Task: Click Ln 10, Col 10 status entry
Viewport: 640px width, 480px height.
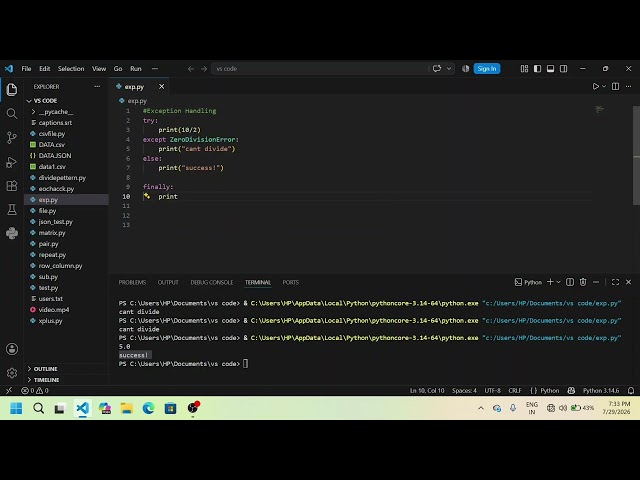Action: pos(427,391)
